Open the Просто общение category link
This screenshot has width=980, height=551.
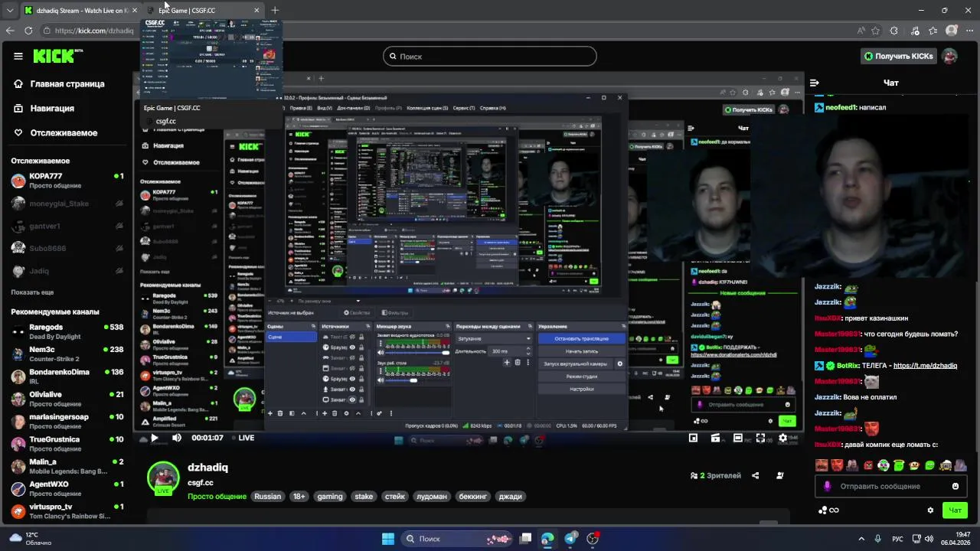(217, 497)
